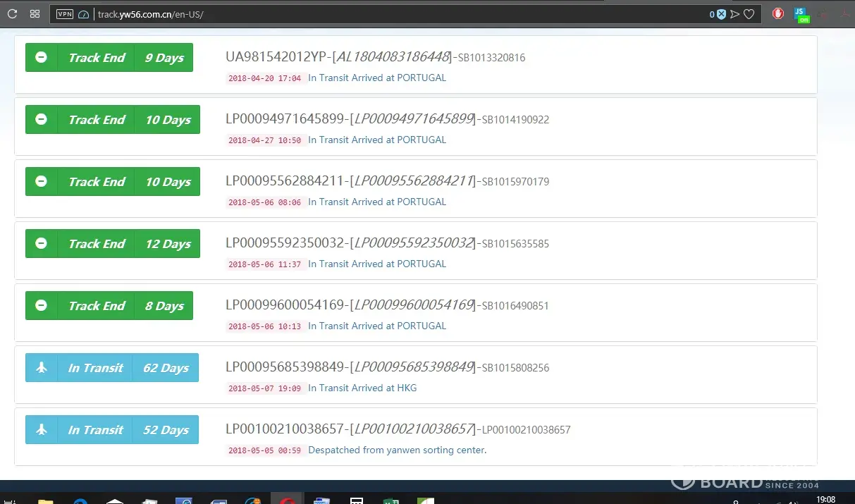
Task: Click airplane icon of LP00100210038657 row
Action: pos(42,430)
